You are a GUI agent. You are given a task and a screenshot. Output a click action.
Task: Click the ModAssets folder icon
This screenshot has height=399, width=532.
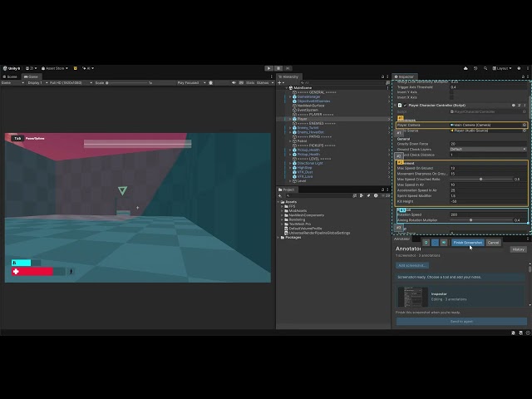pyautogui.click(x=286, y=210)
